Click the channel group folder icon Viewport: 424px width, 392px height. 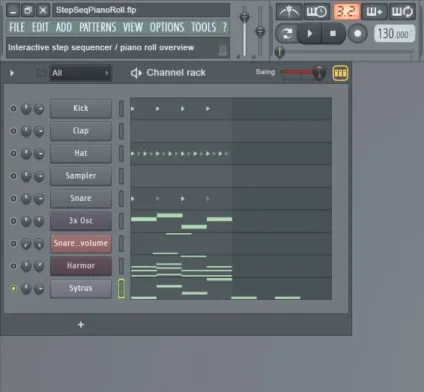click(x=41, y=73)
